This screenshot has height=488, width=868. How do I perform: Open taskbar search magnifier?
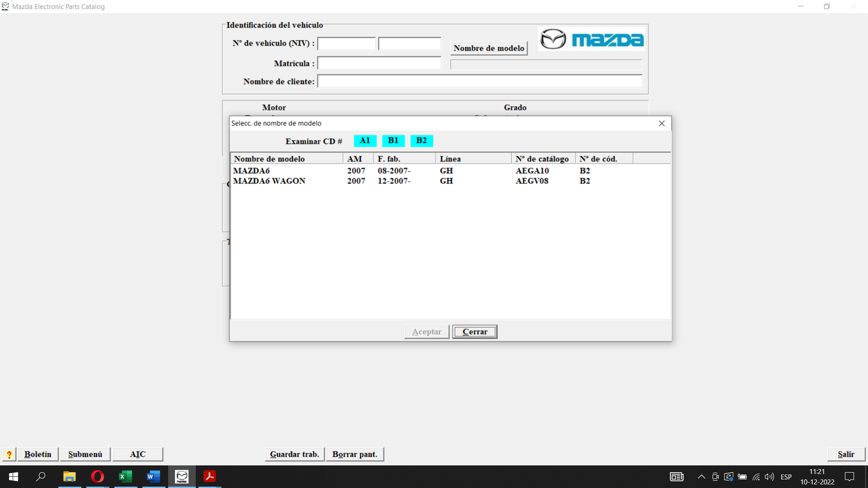41,477
